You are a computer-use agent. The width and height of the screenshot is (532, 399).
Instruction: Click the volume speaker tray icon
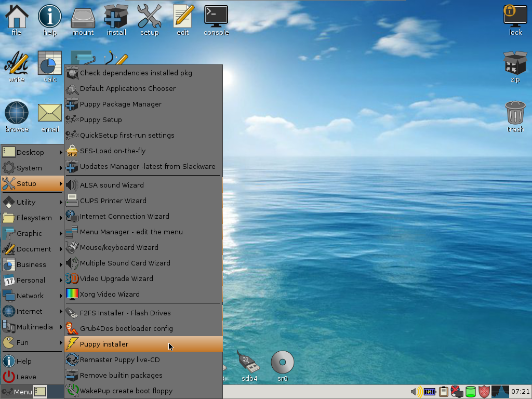point(416,392)
